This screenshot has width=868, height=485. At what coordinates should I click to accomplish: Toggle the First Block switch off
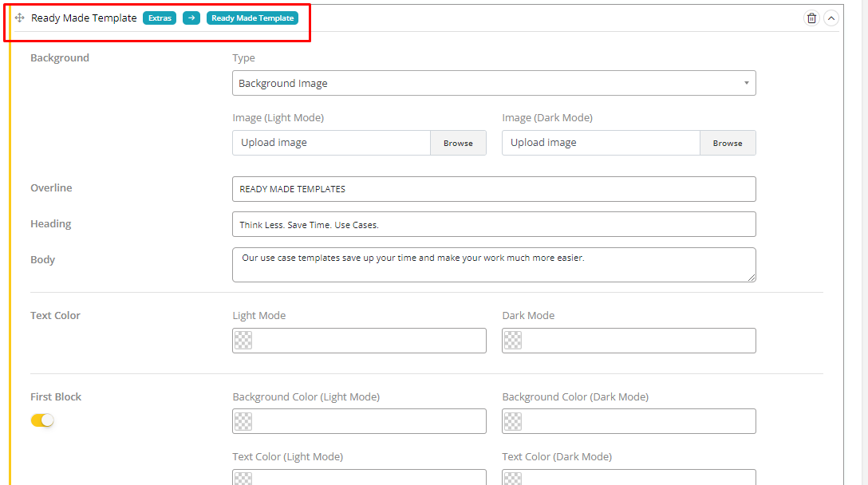pos(42,420)
